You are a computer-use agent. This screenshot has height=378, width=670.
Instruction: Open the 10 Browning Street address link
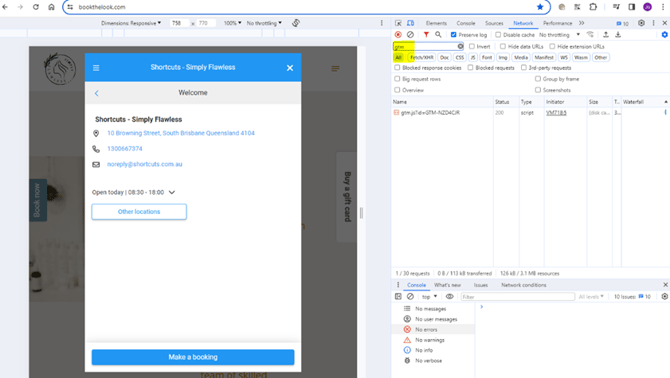(181, 133)
